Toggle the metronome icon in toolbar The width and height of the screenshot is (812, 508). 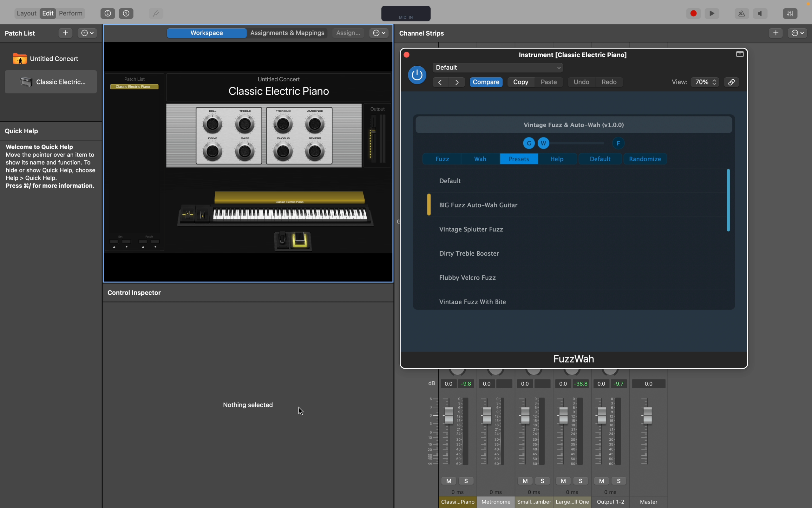(742, 13)
